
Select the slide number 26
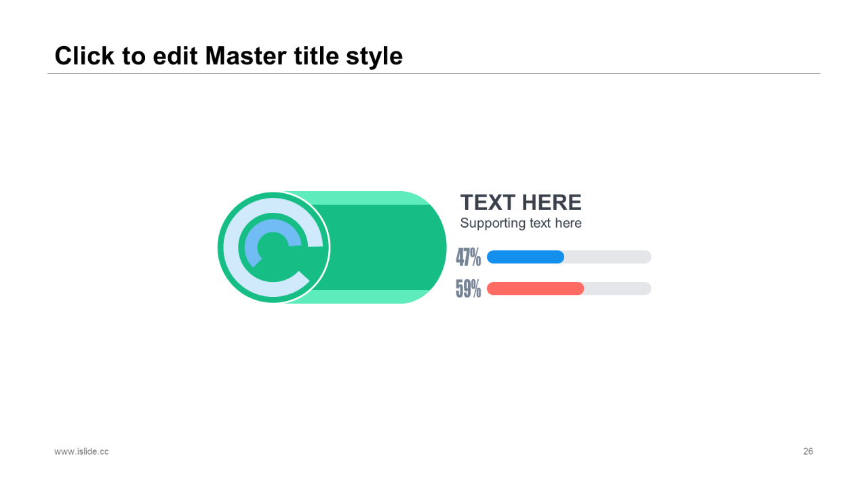click(808, 451)
